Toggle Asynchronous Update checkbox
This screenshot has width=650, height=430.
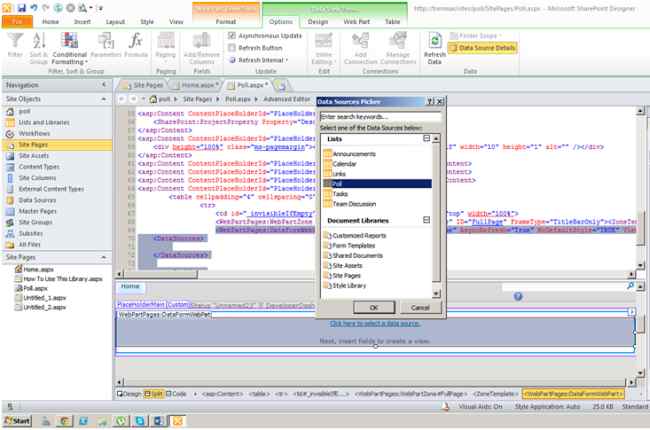[232, 36]
